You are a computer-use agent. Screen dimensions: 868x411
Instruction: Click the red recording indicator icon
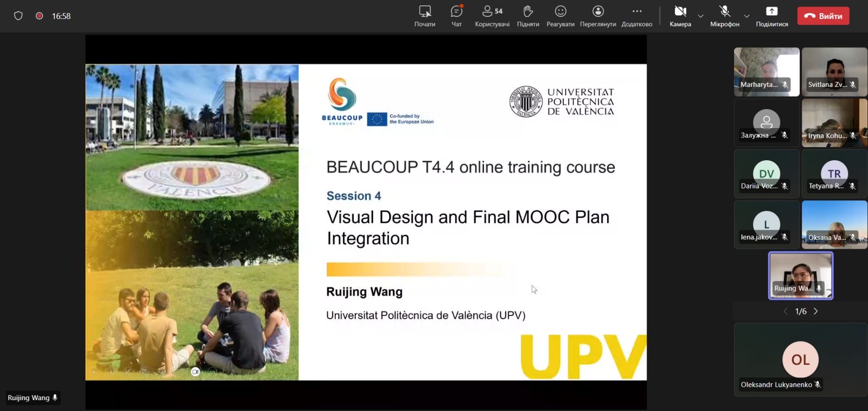pos(39,16)
